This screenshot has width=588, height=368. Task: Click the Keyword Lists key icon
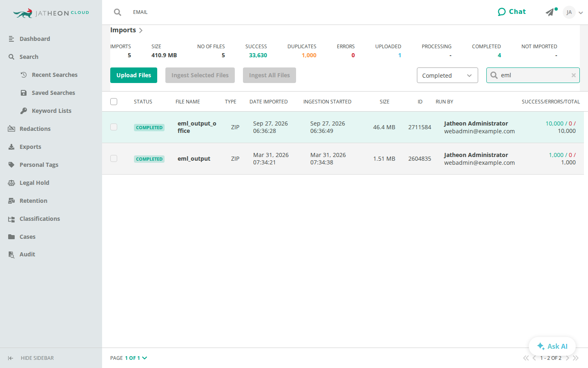pyautogui.click(x=24, y=111)
